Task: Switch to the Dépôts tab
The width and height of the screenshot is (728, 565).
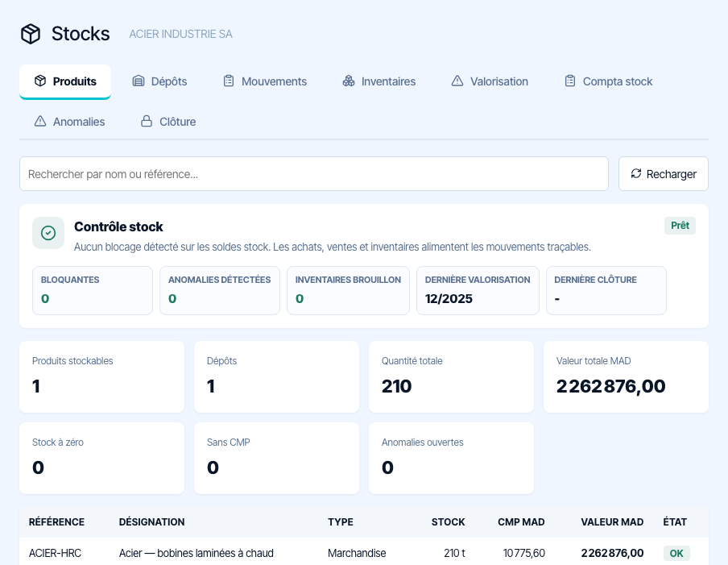Action: point(160,81)
